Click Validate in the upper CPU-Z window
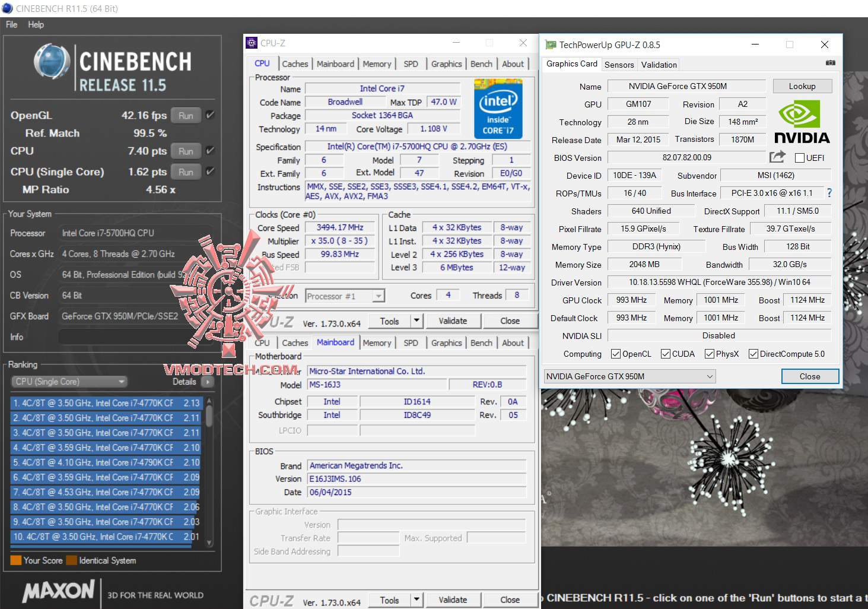This screenshot has width=868, height=609. tap(453, 321)
